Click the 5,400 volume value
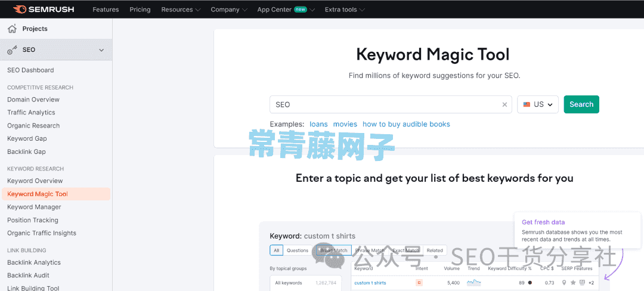The height and width of the screenshot is (291, 644). pyautogui.click(x=452, y=283)
